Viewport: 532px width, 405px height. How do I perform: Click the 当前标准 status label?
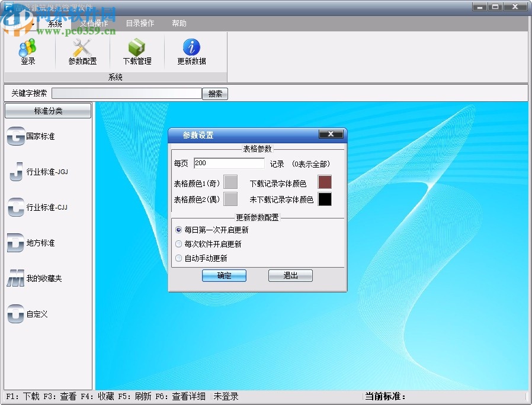(x=384, y=396)
